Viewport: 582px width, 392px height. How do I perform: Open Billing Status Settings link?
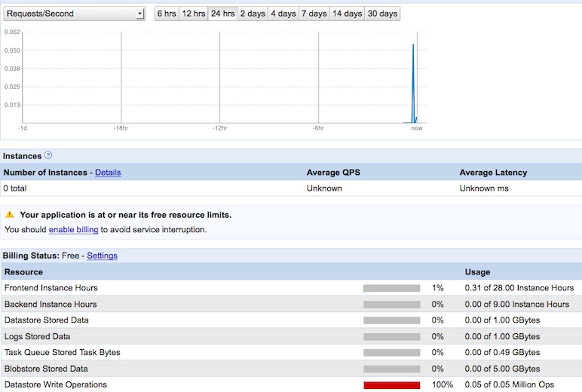(x=103, y=256)
